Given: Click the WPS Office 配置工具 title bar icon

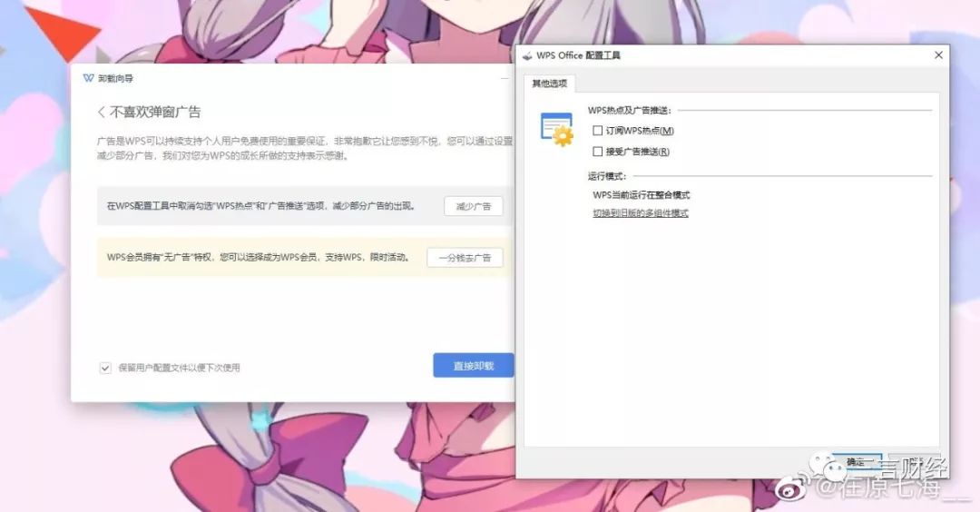Looking at the screenshot, I should tap(527, 55).
